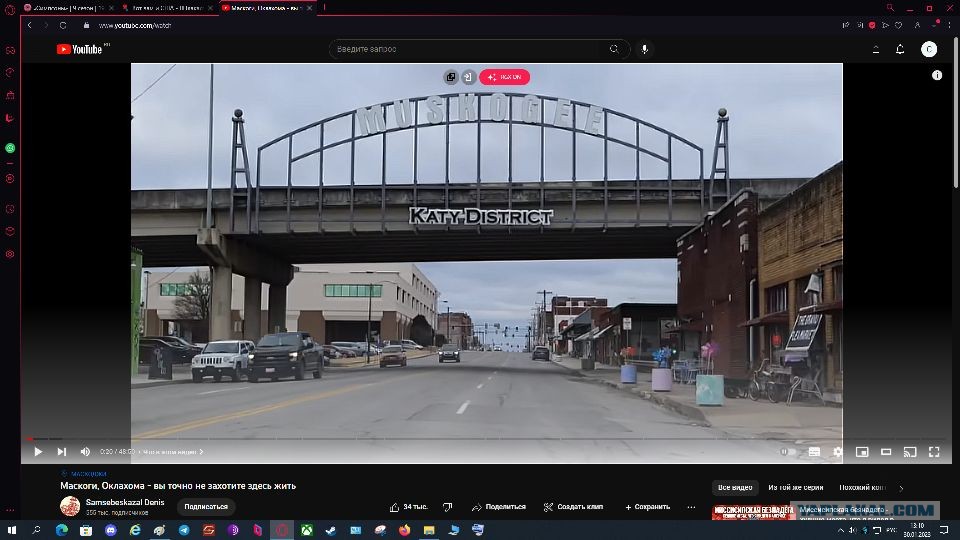960x540 pixels.
Task: Open the Миссисипская безнадёга video thumbnail
Action: click(753, 512)
